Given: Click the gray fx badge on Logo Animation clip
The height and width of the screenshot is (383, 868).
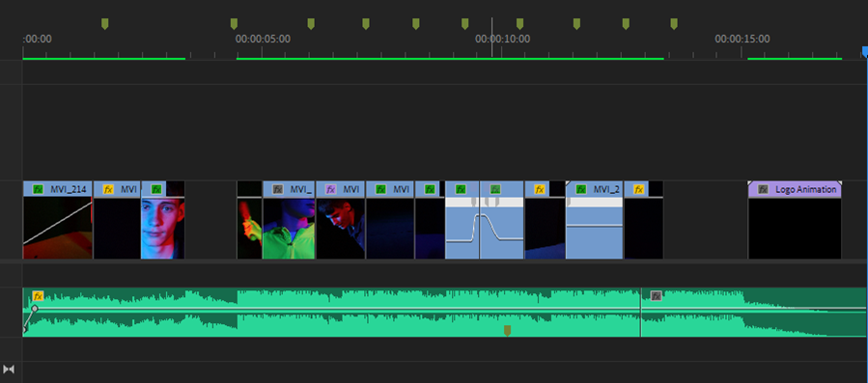Looking at the screenshot, I should [763, 189].
